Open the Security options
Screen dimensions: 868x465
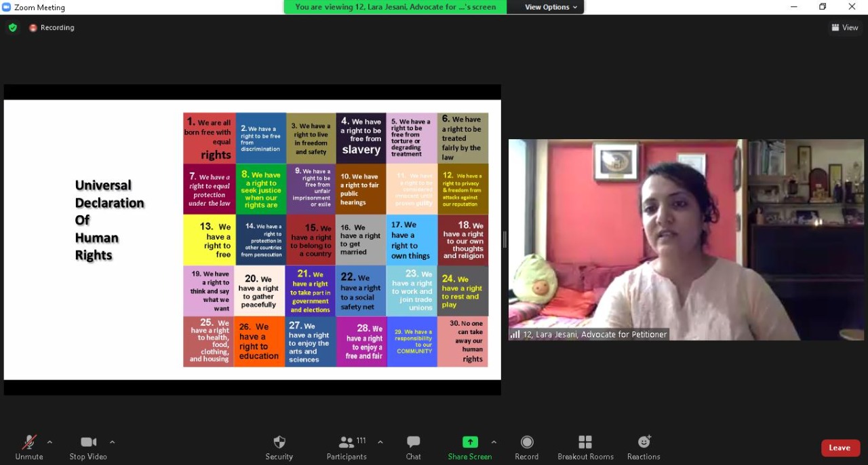(279, 447)
